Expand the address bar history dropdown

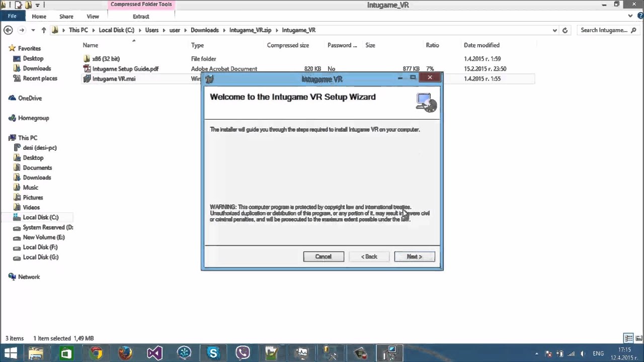554,30
